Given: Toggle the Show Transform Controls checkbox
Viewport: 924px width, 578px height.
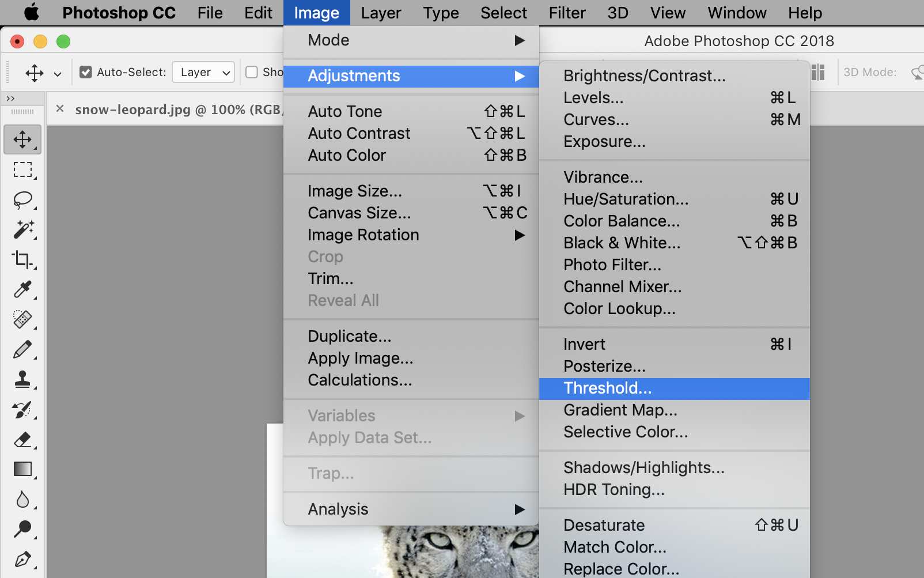Looking at the screenshot, I should 252,72.
